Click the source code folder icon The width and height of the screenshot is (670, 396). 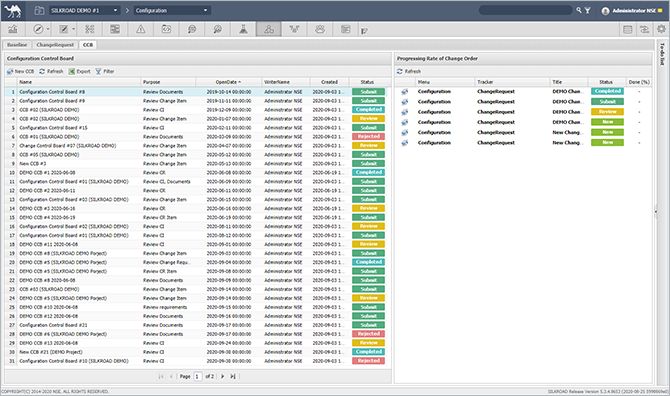pyautogui.click(x=166, y=29)
